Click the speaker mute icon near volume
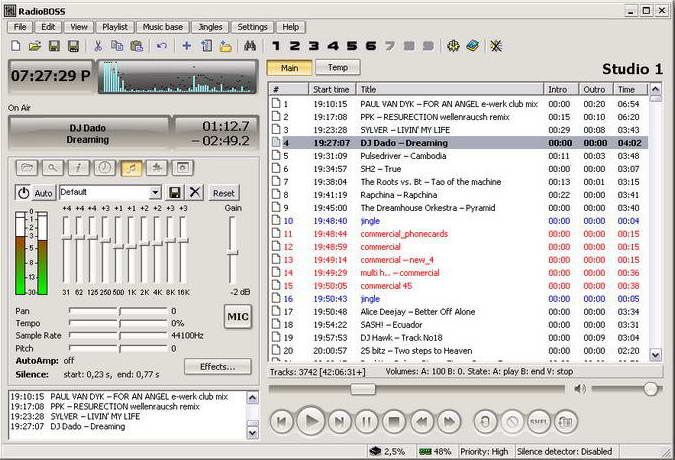The image size is (675, 460). pyautogui.click(x=580, y=389)
